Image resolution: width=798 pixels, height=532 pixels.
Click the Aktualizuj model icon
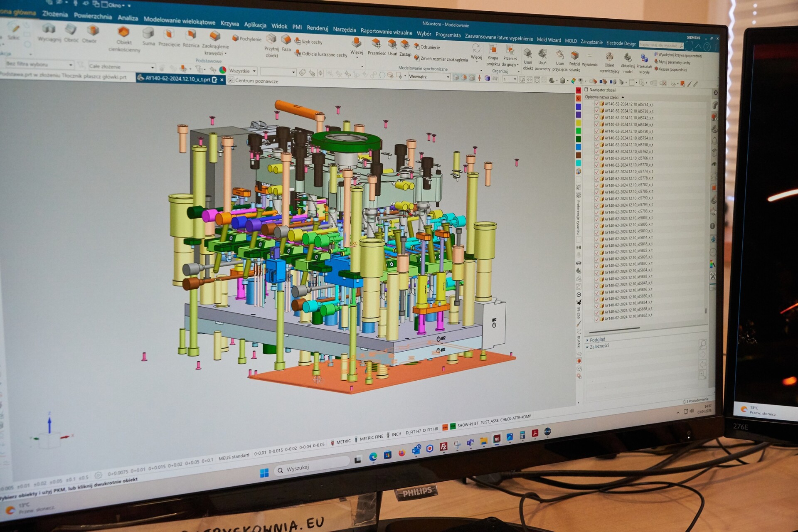point(628,58)
